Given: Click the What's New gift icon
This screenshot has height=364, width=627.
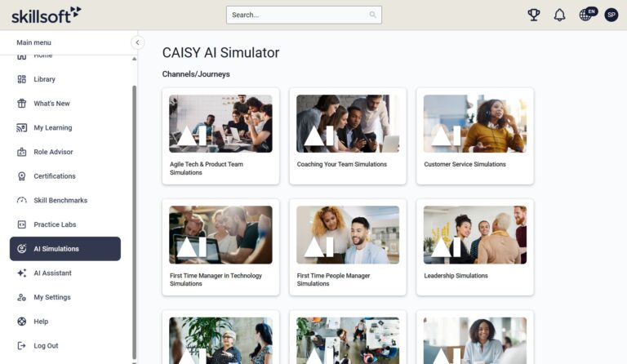Looking at the screenshot, I should (21, 104).
